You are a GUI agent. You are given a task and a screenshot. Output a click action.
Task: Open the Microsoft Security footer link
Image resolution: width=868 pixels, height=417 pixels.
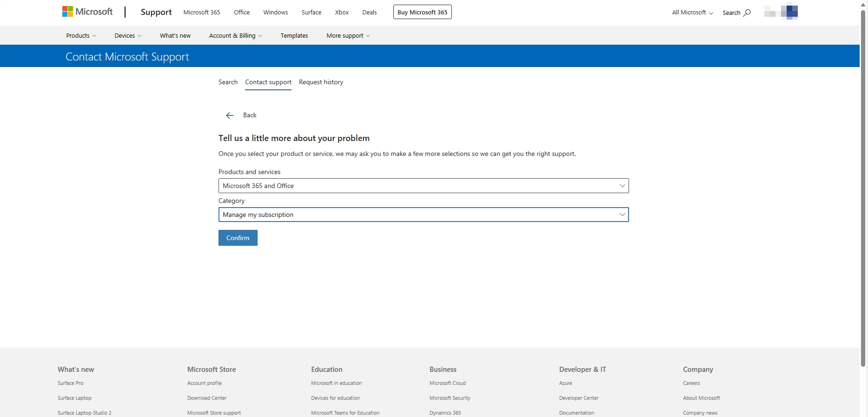pos(450,398)
